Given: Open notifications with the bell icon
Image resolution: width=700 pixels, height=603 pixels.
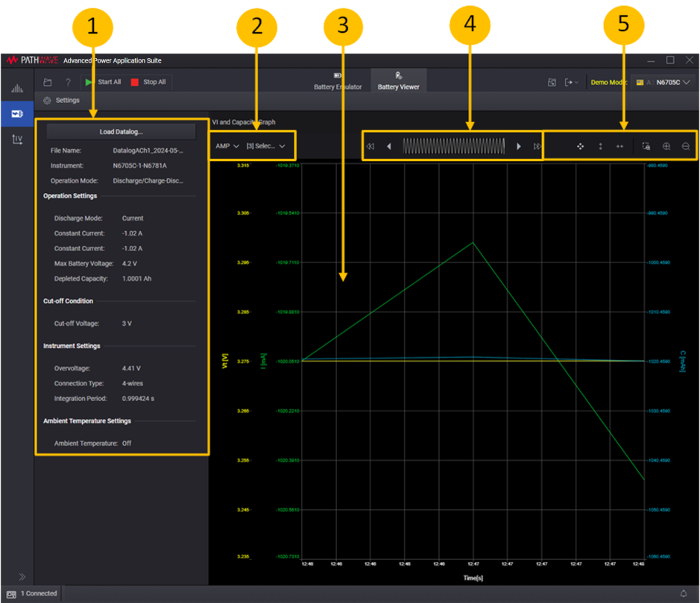Looking at the screenshot, I should pos(684,593).
